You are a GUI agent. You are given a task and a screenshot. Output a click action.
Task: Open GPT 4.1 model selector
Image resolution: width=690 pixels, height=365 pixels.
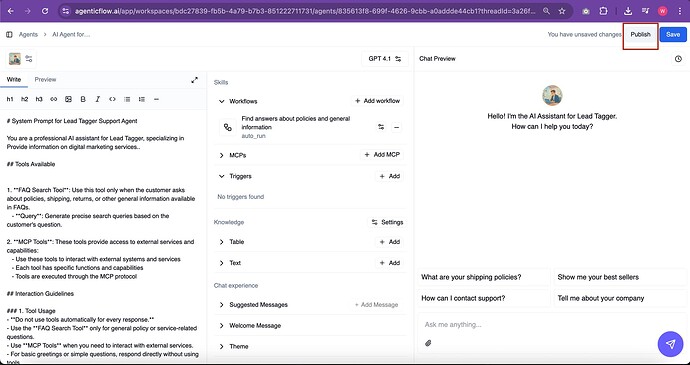(385, 59)
